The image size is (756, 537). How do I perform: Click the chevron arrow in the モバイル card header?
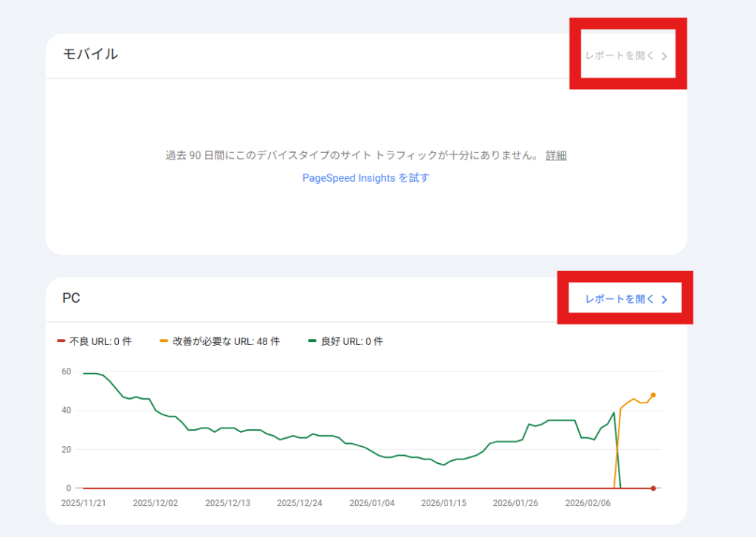[x=664, y=56]
